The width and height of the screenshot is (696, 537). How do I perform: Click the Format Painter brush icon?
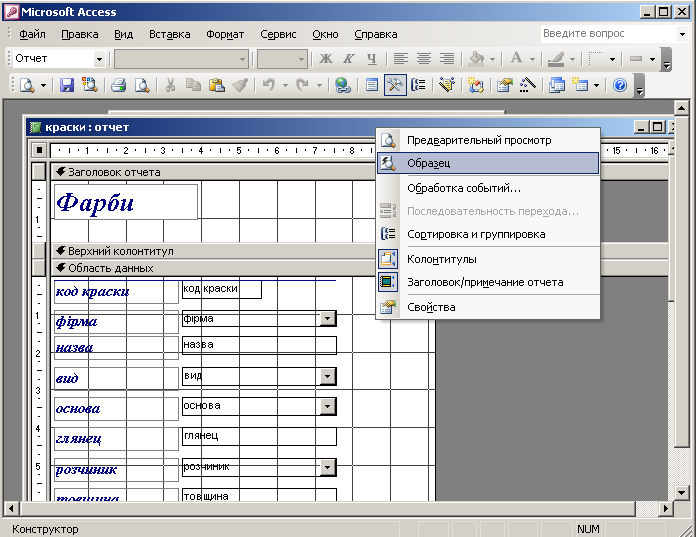(x=240, y=85)
